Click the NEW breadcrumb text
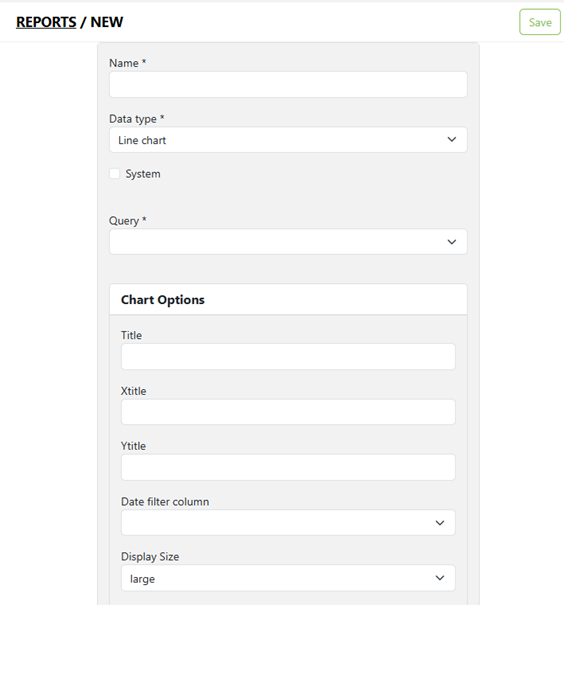The width and height of the screenshot is (564, 675). tap(107, 22)
